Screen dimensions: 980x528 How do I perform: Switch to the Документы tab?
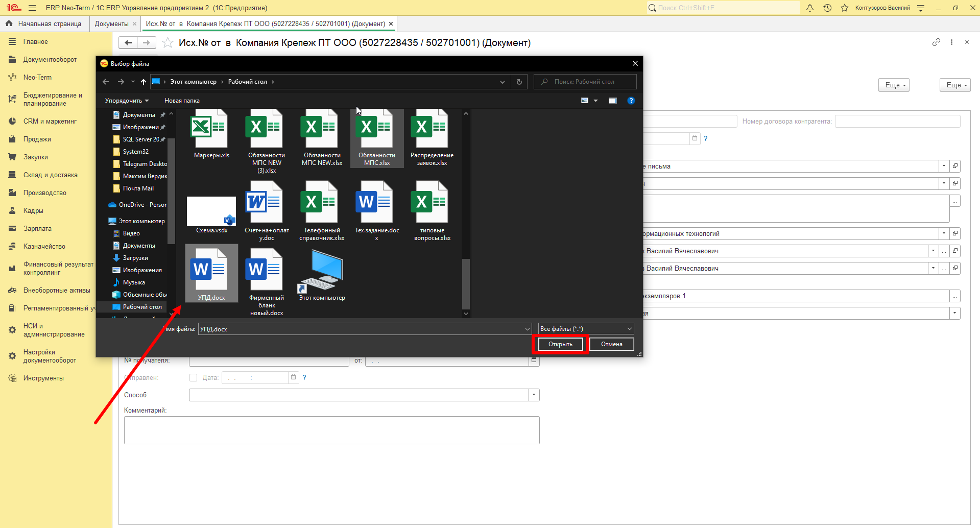click(x=112, y=23)
